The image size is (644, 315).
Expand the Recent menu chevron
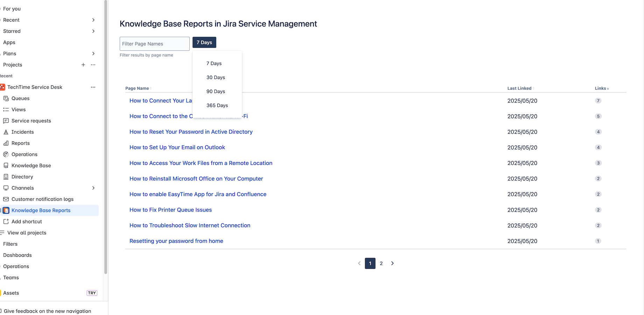pyautogui.click(x=93, y=20)
